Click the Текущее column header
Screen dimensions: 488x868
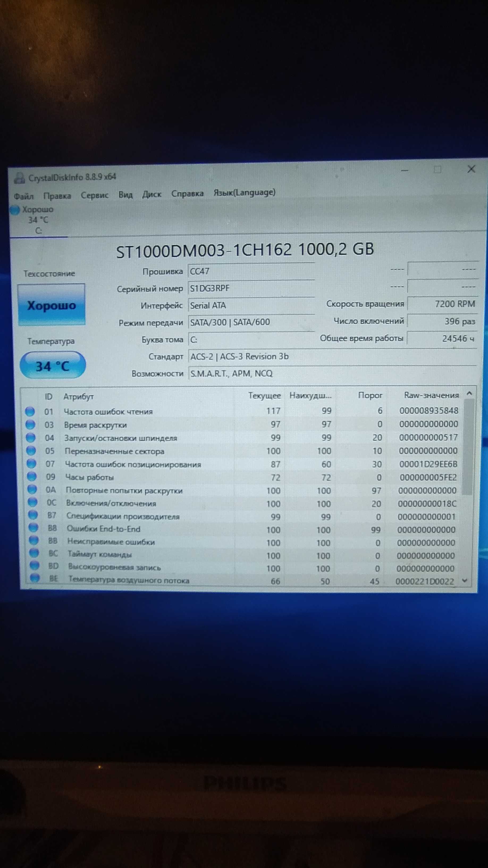click(264, 396)
